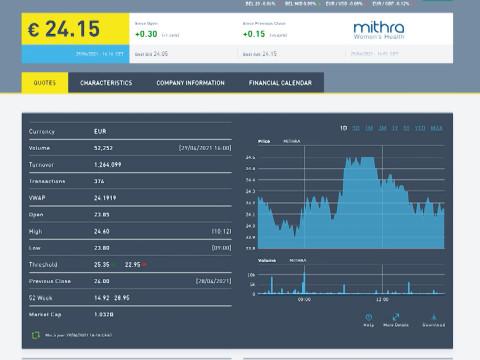The height and width of the screenshot is (360, 480).
Task: Go to the Financial Calendar tab
Action: pos(280,83)
